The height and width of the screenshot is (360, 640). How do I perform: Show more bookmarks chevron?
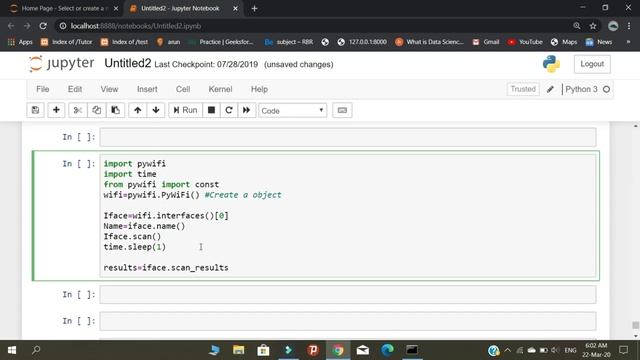(x=628, y=42)
